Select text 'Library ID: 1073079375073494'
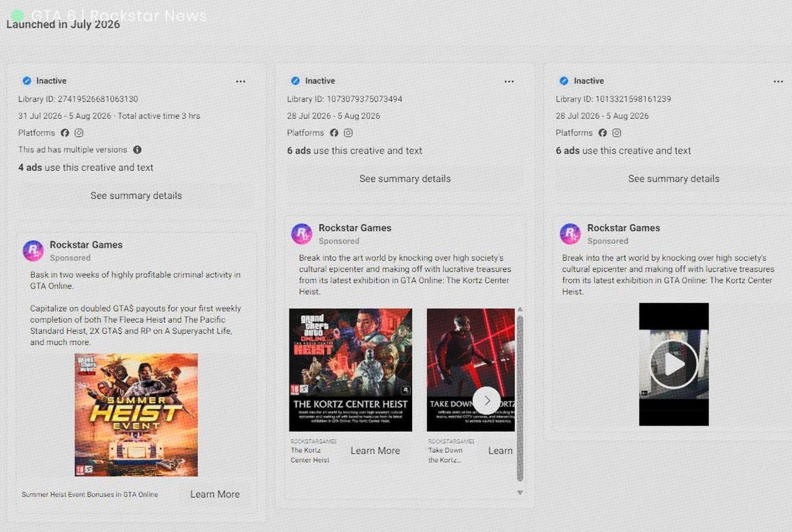Screen dimensions: 792x532 pos(345,99)
